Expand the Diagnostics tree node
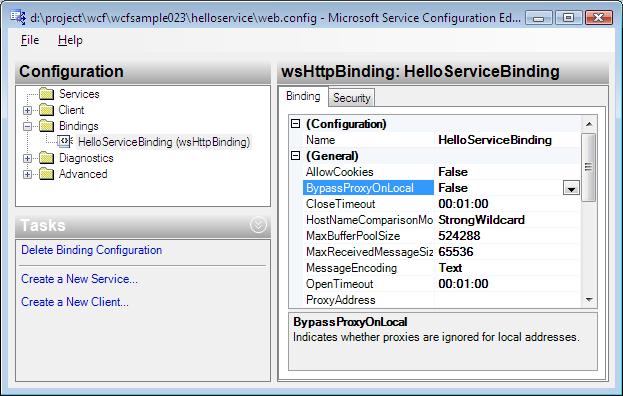Screen dimensions: 623x396 pyautogui.click(x=27, y=158)
